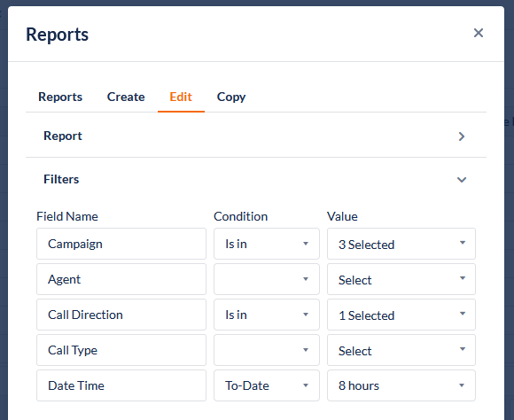Open the Agent value Select dropdown

(x=401, y=279)
